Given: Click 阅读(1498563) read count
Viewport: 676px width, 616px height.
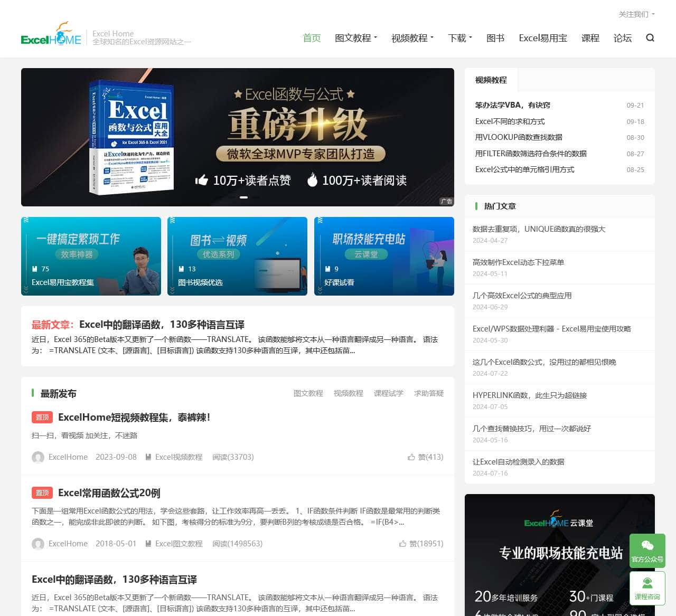Looking at the screenshot, I should point(237,544).
